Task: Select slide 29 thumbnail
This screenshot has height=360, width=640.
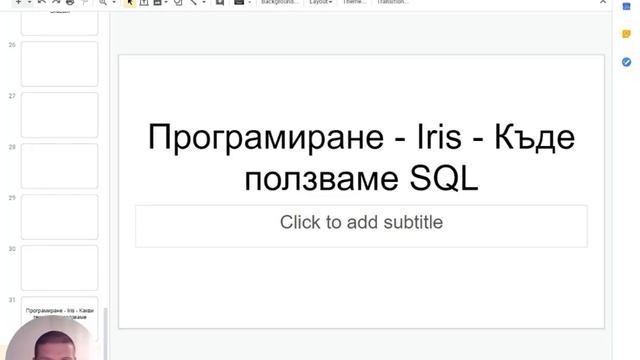Action: point(60,217)
